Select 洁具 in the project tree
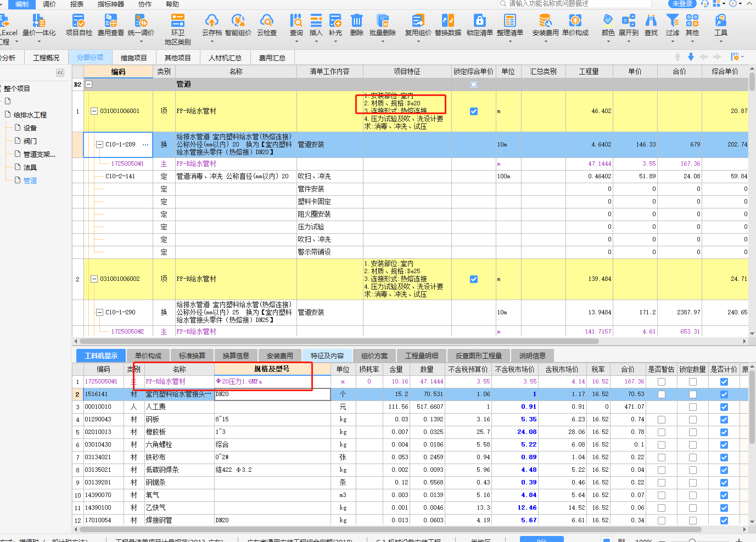This screenshot has width=756, height=542. point(30,168)
